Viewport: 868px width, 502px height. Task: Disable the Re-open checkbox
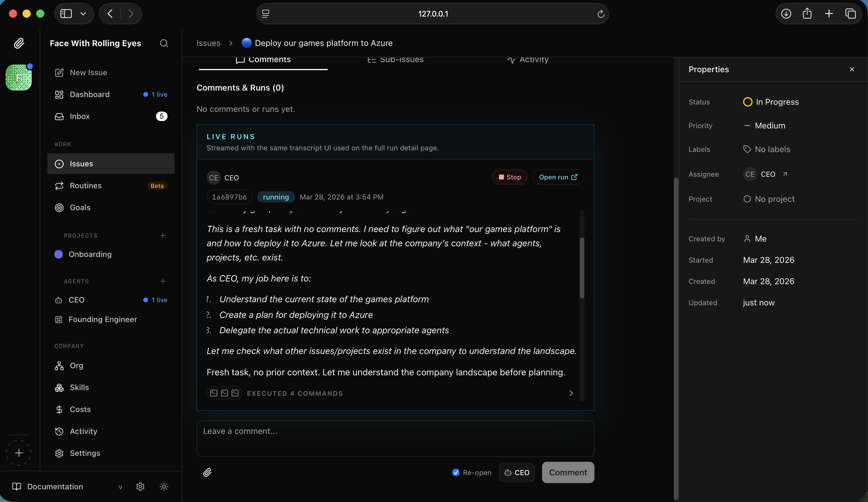pyautogui.click(x=456, y=472)
